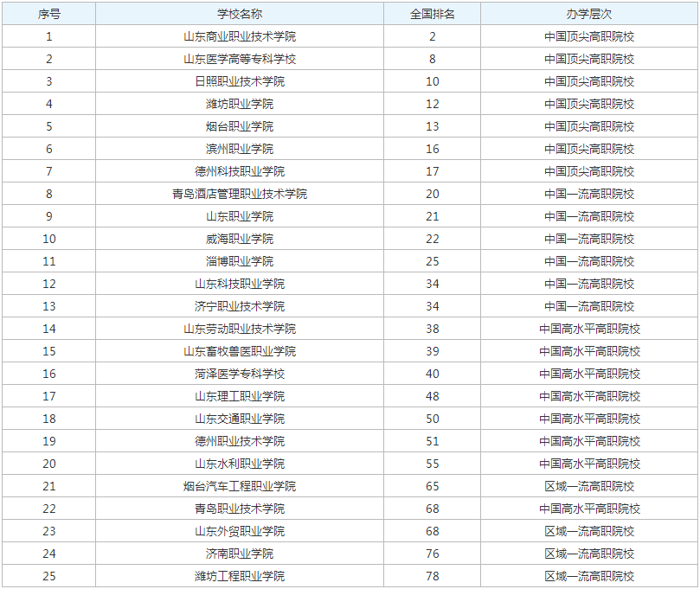Select the 办学层次 column header
Screen dimensions: 700x589
[589, 14]
